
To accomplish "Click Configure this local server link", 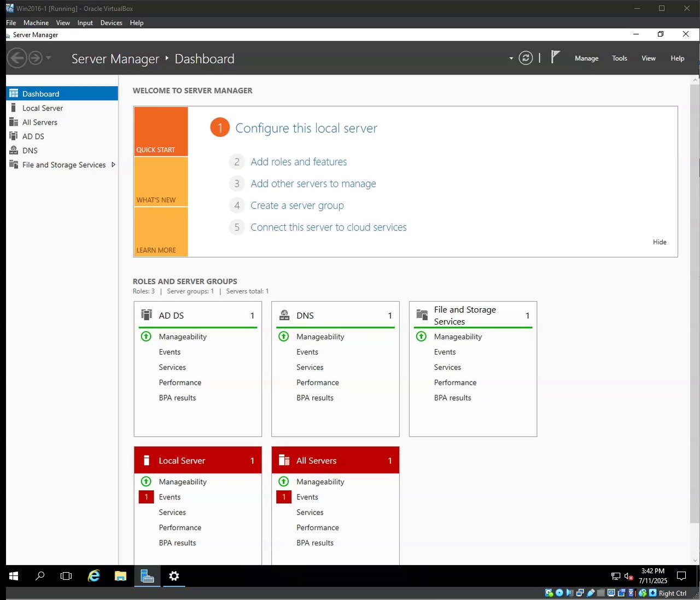I will pyautogui.click(x=306, y=128).
